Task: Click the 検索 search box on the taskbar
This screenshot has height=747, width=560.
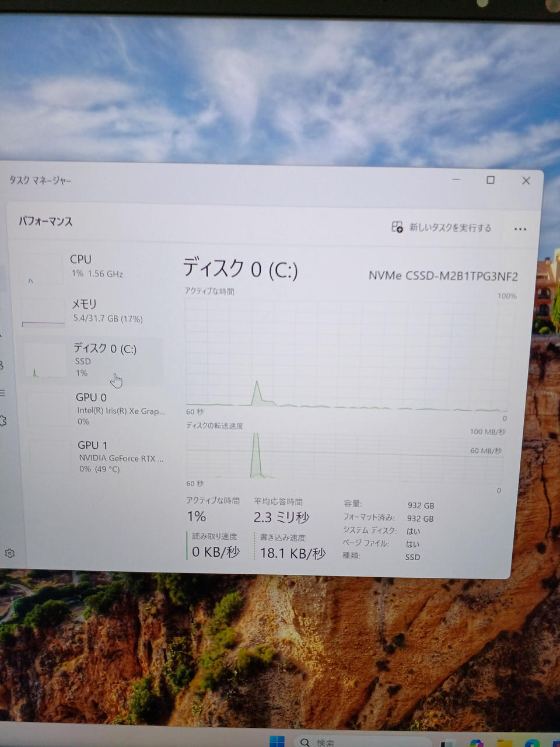Action: [x=350, y=742]
